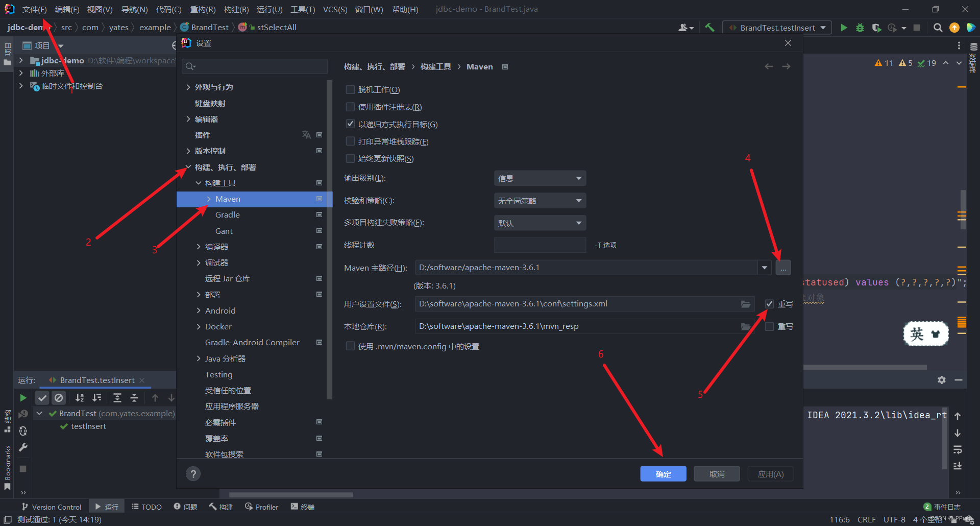This screenshot has width=980, height=526.
Task: Open 编辑(E) menu
Action: (67, 9)
